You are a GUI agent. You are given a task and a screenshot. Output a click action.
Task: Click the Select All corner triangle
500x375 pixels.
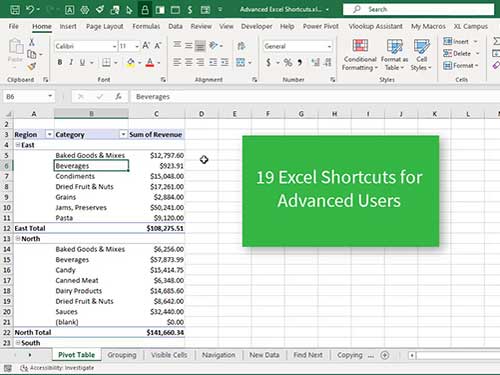(x=8, y=114)
